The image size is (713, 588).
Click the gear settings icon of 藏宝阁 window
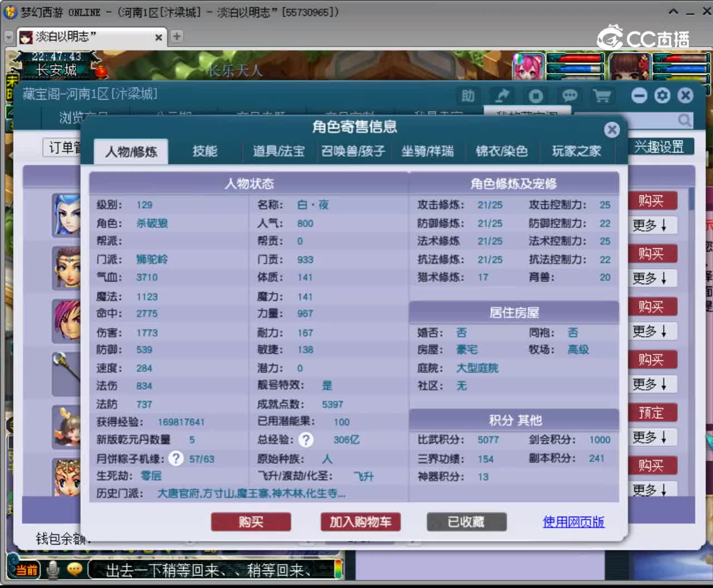(662, 96)
